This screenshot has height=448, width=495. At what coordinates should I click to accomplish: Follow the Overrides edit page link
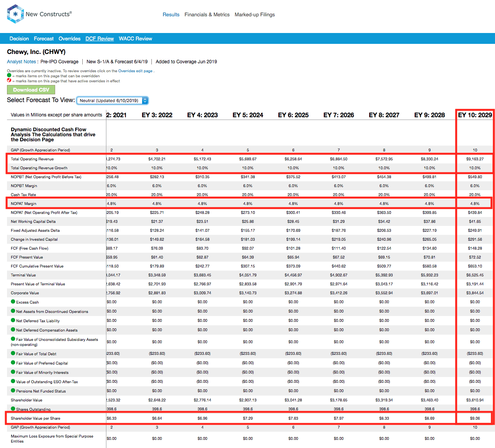point(135,71)
